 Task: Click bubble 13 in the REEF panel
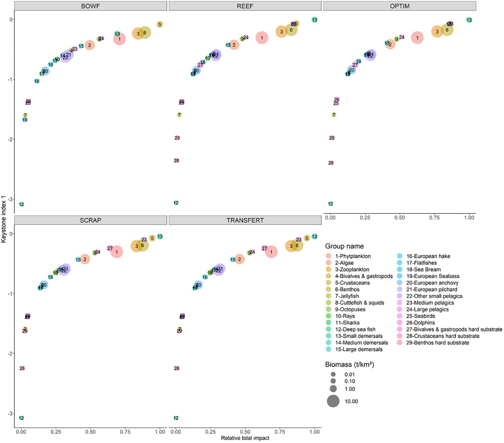click(x=315, y=20)
